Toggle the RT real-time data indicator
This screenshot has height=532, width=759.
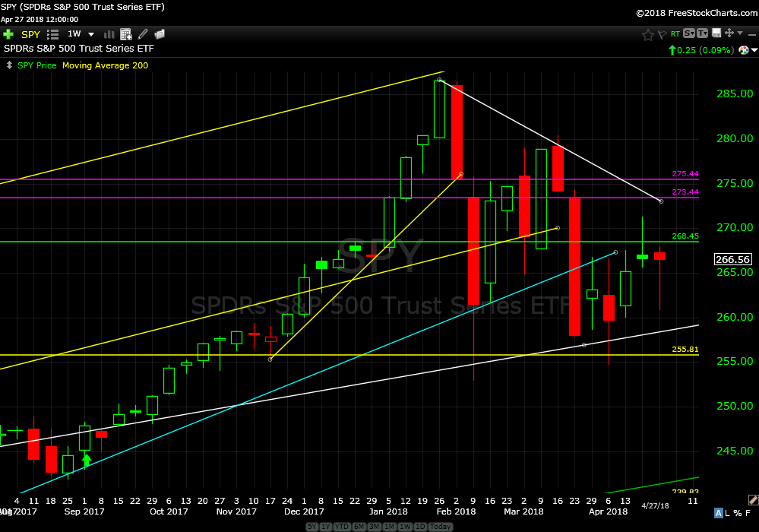click(675, 34)
